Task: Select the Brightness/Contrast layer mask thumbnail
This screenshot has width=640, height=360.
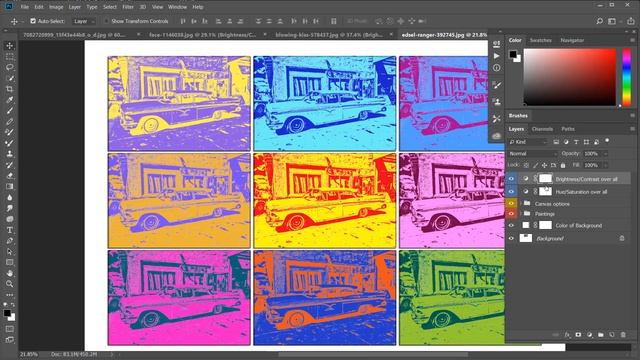Action: [x=545, y=178]
